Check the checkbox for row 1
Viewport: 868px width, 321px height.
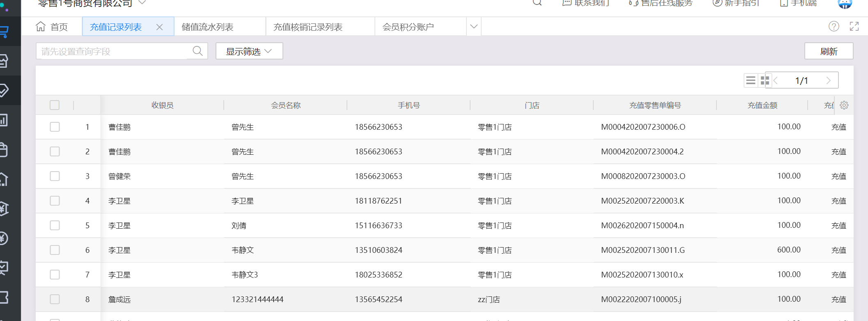point(55,127)
